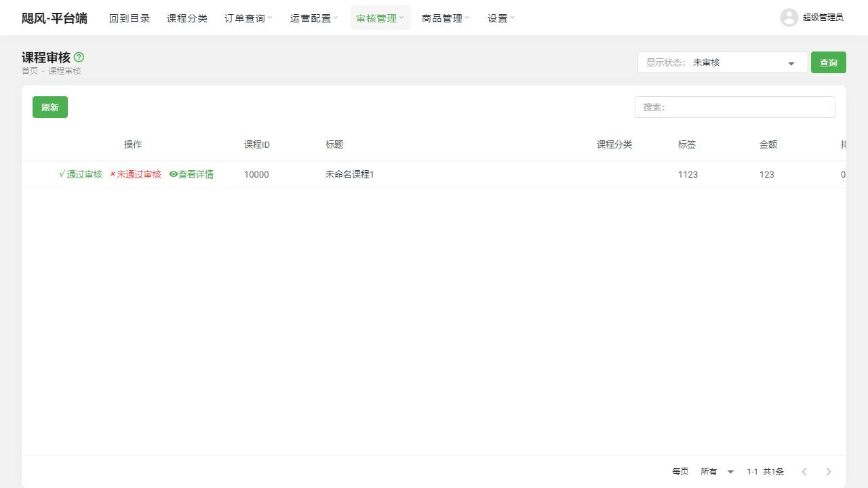
Task: Select the 审核管理 menu item
Action: (x=378, y=18)
